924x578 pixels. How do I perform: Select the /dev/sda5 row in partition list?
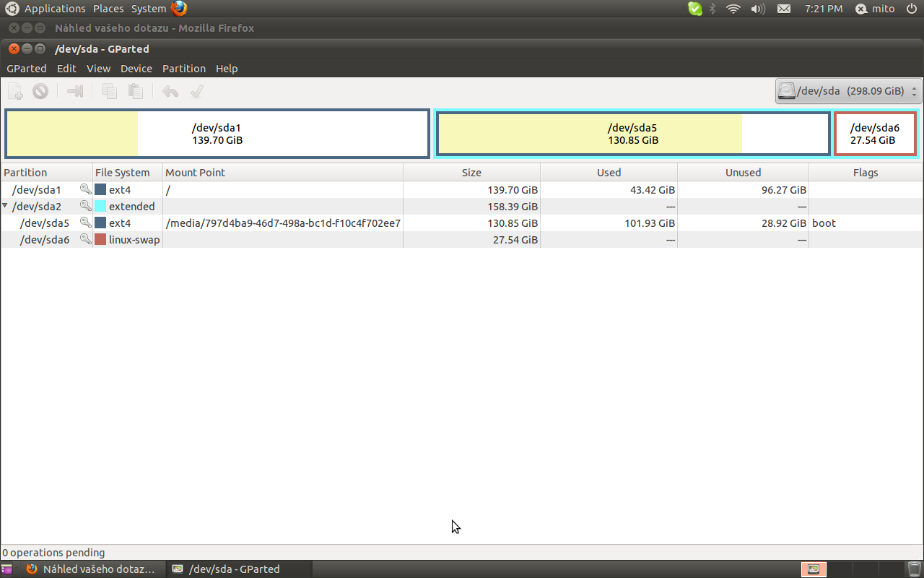(x=462, y=223)
